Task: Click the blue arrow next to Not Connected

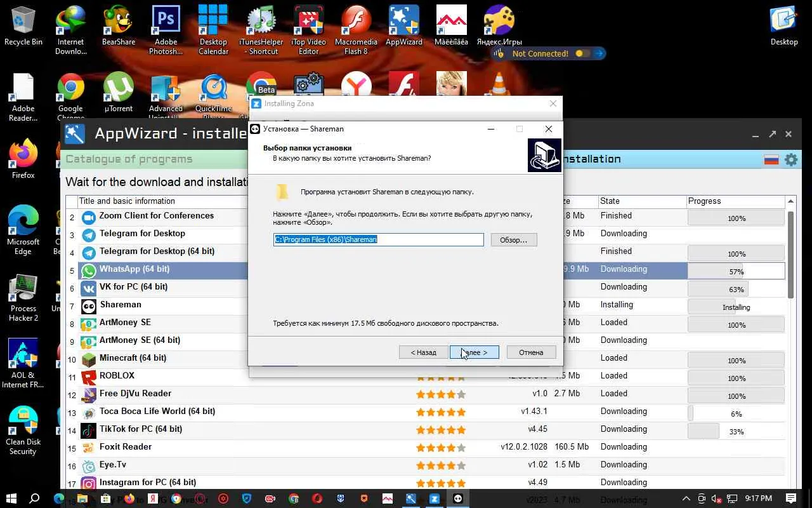Action: point(599,54)
